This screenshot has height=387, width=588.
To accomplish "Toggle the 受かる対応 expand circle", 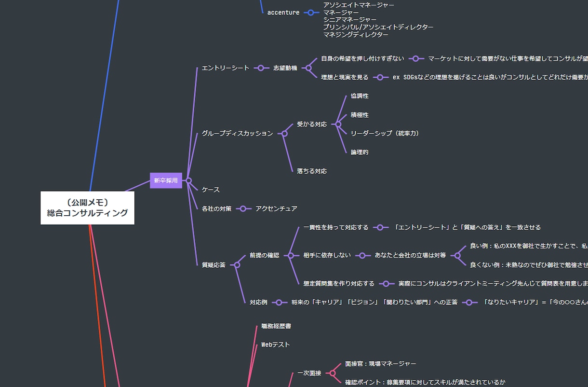I will point(338,124).
